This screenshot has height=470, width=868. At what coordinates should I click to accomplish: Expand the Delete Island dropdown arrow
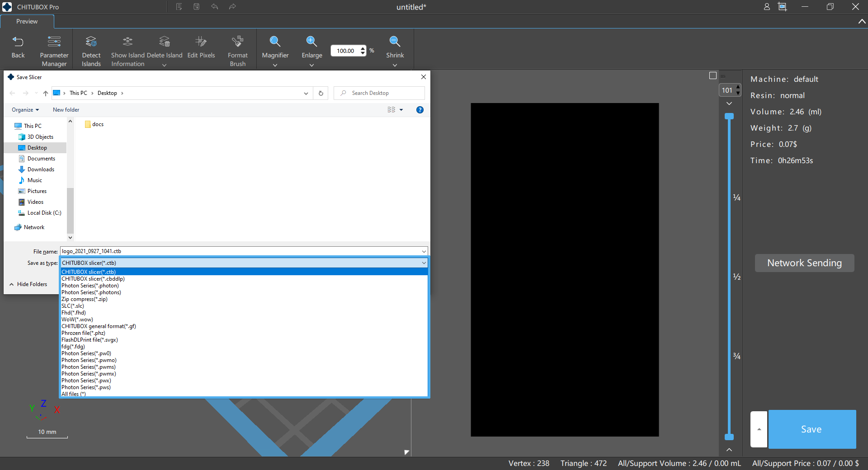165,65
